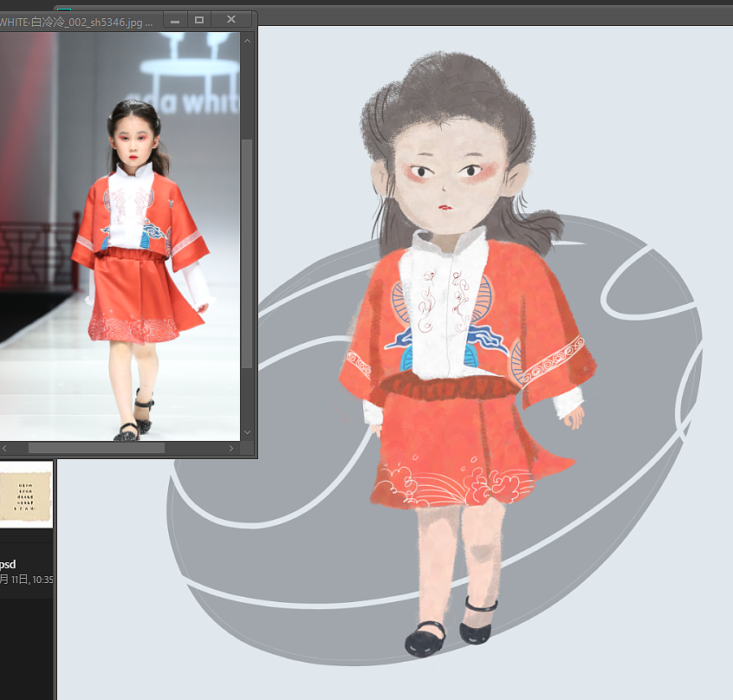Click the X icon on the reference photo window

click(x=230, y=19)
